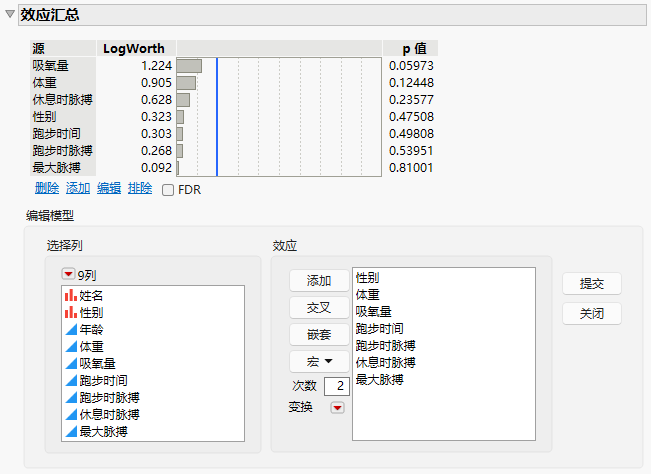
Task: Click the 交叉 button
Action: tap(319, 308)
